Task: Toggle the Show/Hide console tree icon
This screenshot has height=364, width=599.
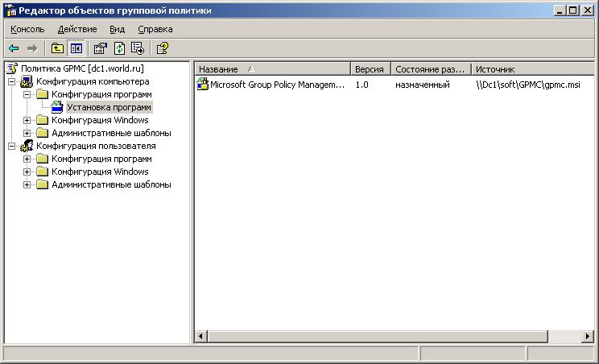Action: tap(76, 48)
